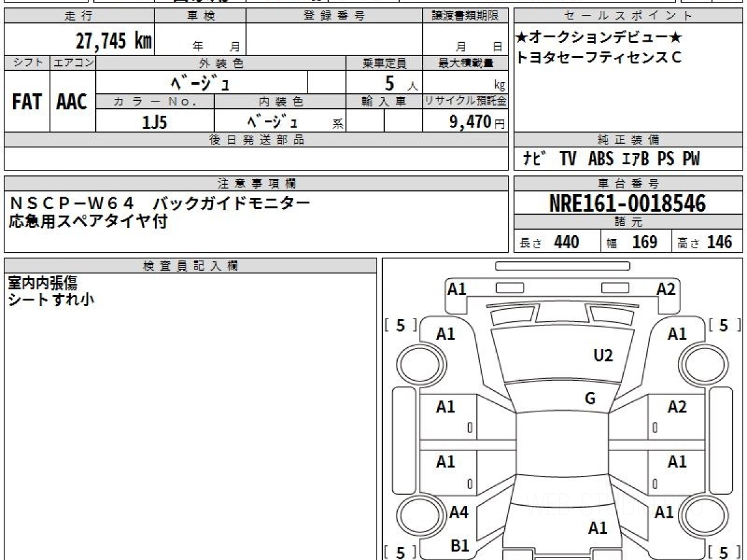Click the 内装色 label
The width and height of the screenshot is (747, 560).
(x=280, y=101)
